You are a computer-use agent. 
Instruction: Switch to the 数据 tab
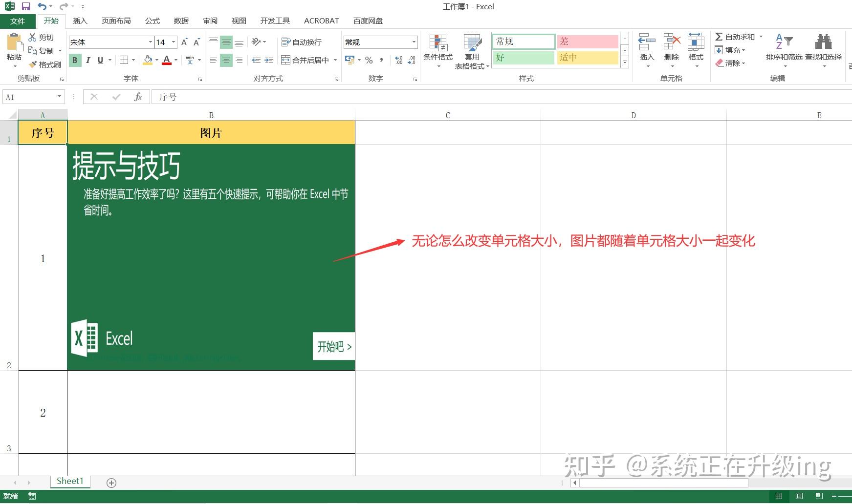(181, 21)
